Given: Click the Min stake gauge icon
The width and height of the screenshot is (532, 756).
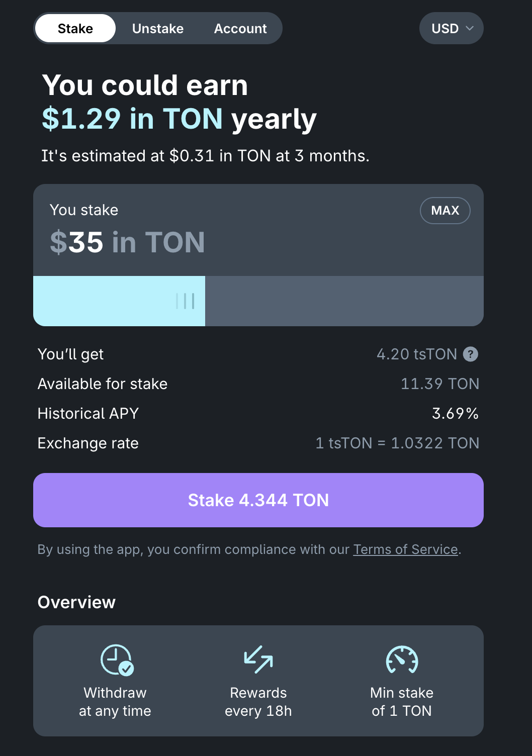Looking at the screenshot, I should [402, 659].
